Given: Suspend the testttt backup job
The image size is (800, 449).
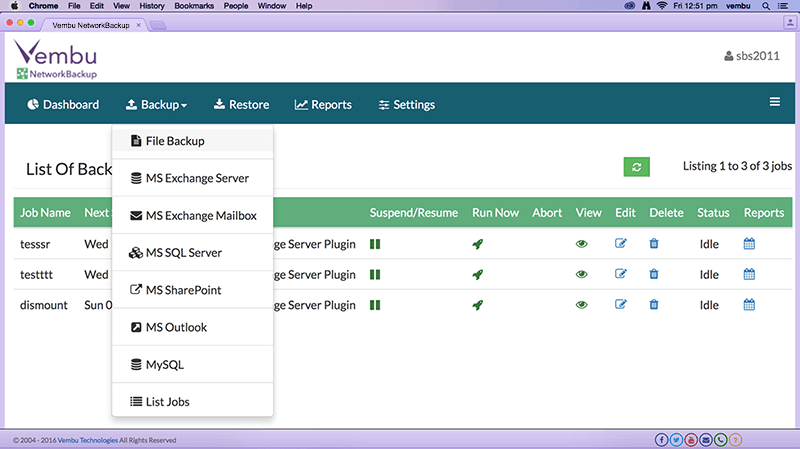Looking at the screenshot, I should coord(375,275).
